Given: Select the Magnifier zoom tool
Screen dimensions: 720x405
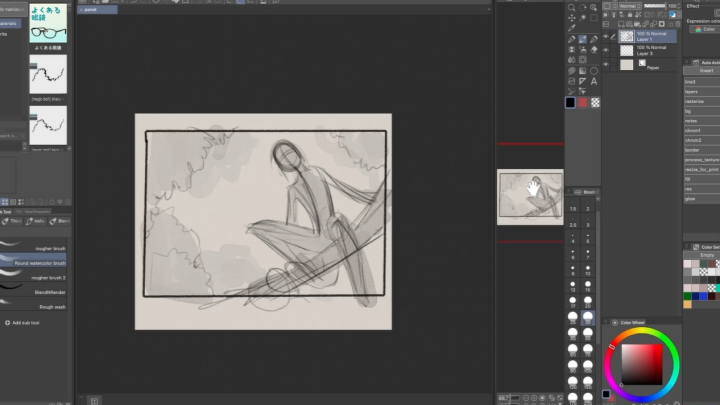Looking at the screenshot, I should coord(571,7).
